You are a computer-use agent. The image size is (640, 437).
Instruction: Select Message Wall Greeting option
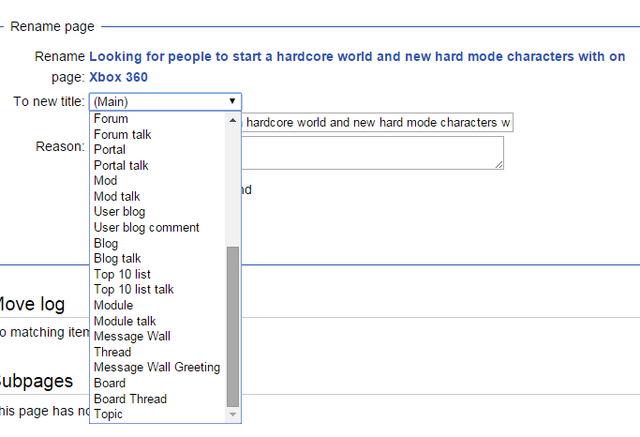pyautogui.click(x=158, y=367)
